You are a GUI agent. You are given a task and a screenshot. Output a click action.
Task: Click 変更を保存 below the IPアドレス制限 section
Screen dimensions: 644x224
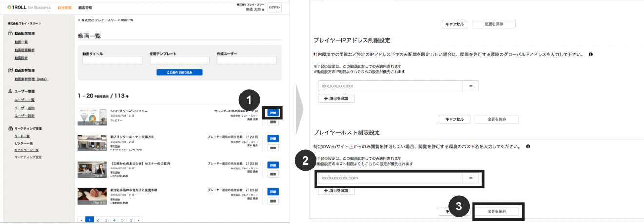coord(496,119)
